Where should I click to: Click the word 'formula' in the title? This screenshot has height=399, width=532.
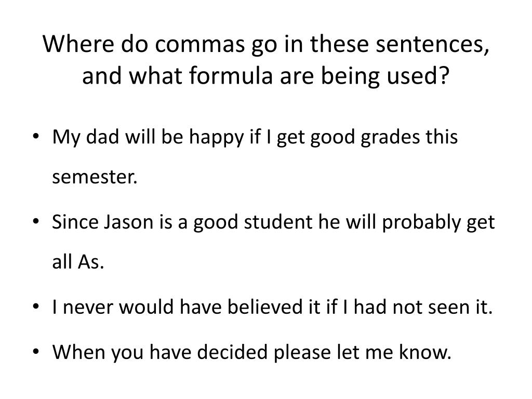(x=231, y=75)
